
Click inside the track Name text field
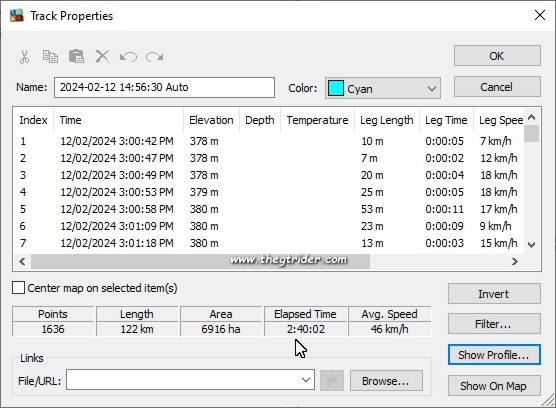[164, 88]
